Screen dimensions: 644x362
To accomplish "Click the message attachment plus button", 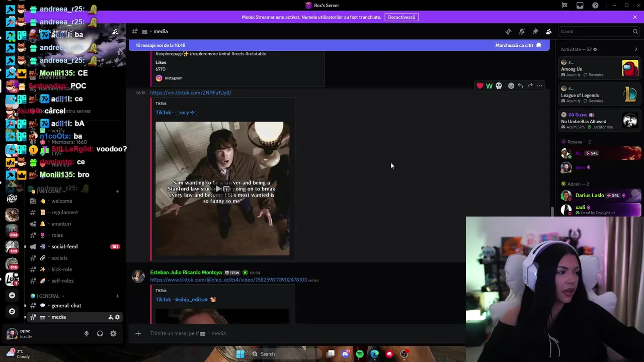I will point(138,333).
